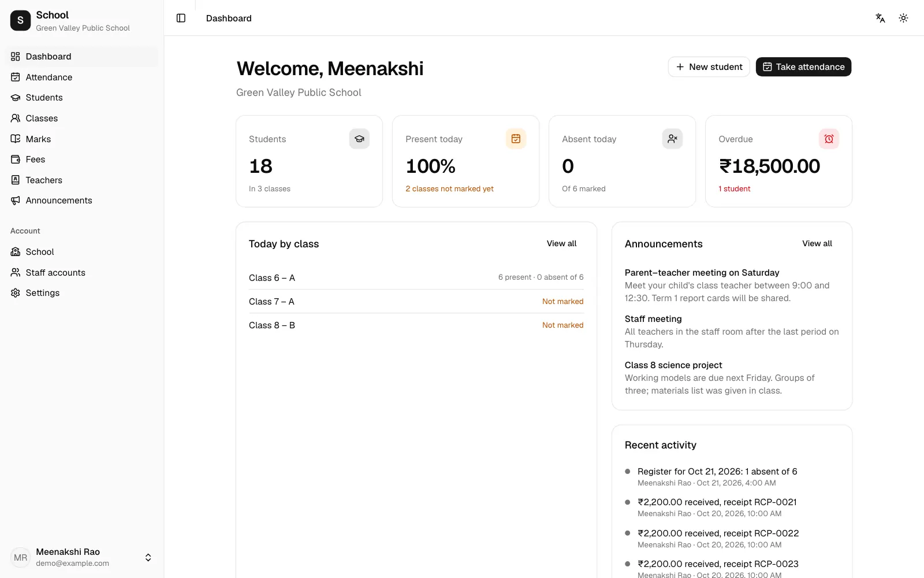Open Dashboard in the sidebar

82,57
